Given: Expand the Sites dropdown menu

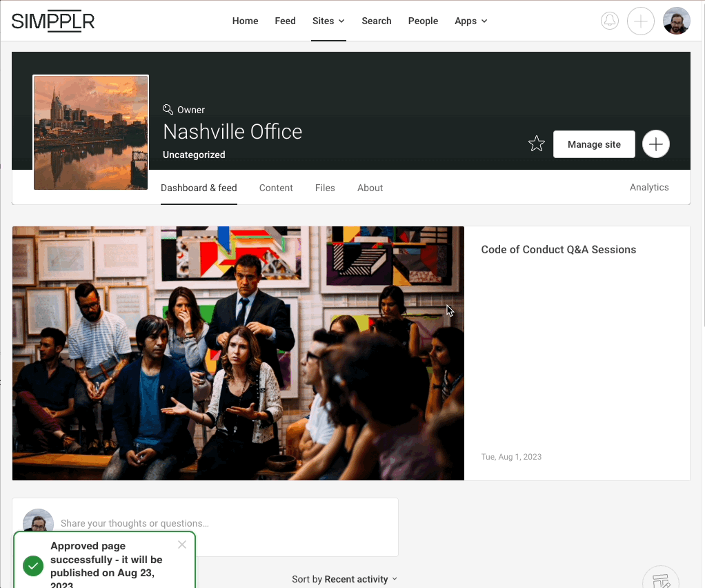Looking at the screenshot, I should tap(328, 21).
